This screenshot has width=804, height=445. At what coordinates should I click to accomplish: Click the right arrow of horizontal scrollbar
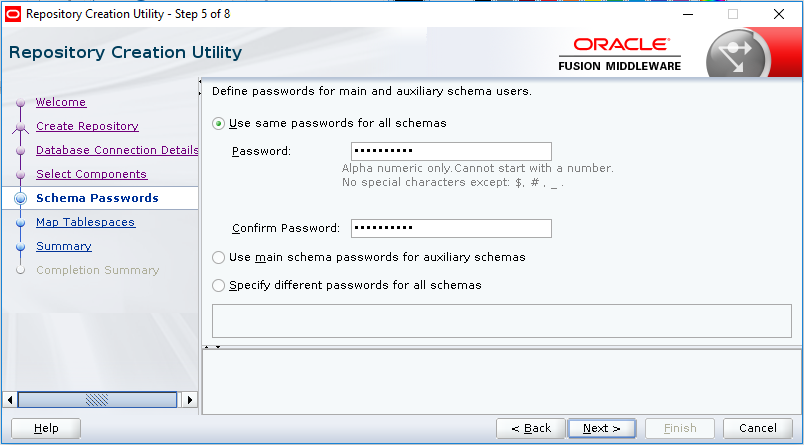point(190,399)
